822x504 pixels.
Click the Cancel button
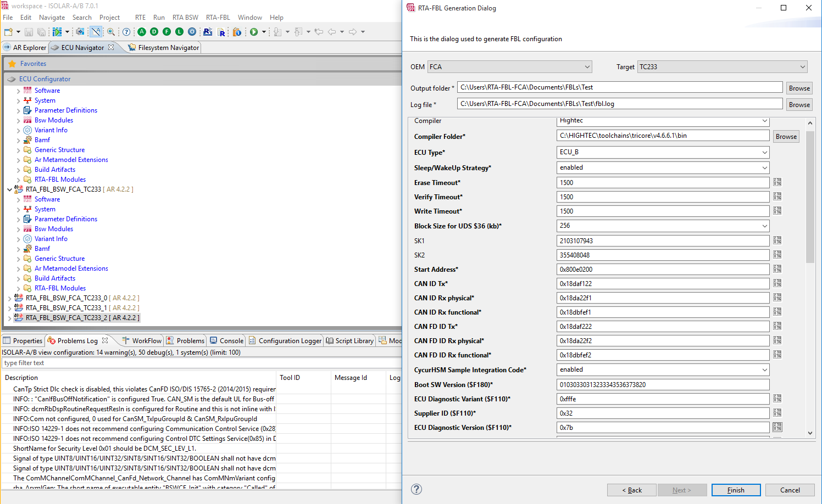click(x=790, y=490)
